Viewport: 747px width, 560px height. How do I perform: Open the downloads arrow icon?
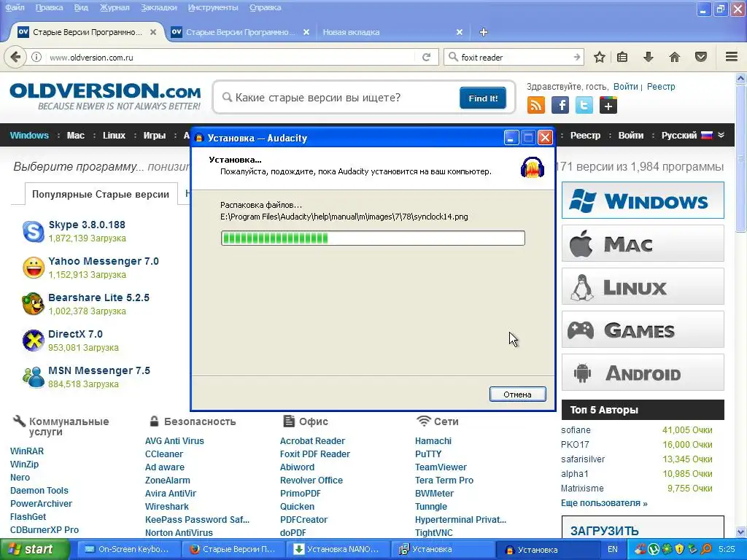pyautogui.click(x=649, y=57)
